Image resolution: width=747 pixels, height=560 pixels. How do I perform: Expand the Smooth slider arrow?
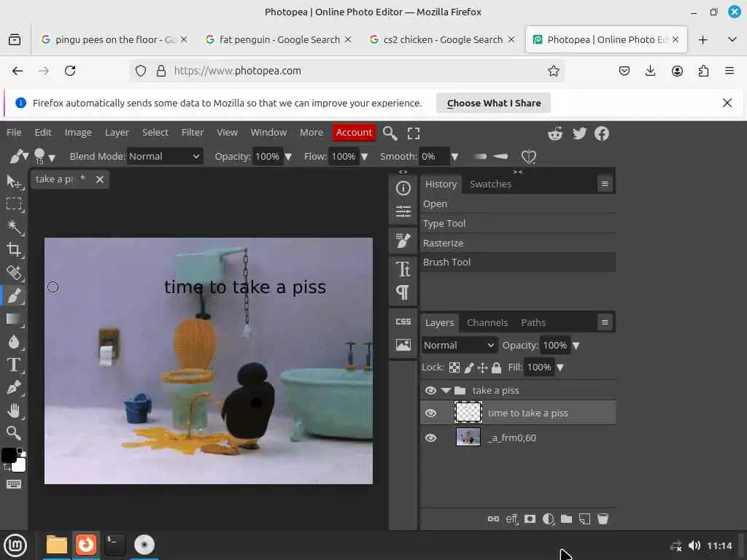click(454, 157)
